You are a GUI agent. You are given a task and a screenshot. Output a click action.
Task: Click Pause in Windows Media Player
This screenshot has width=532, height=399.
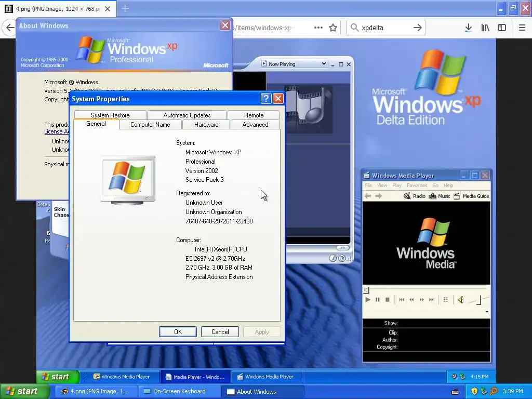click(x=377, y=300)
